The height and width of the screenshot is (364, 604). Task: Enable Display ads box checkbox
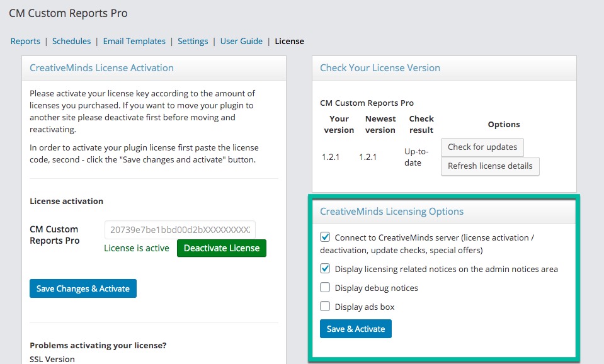[x=325, y=306]
